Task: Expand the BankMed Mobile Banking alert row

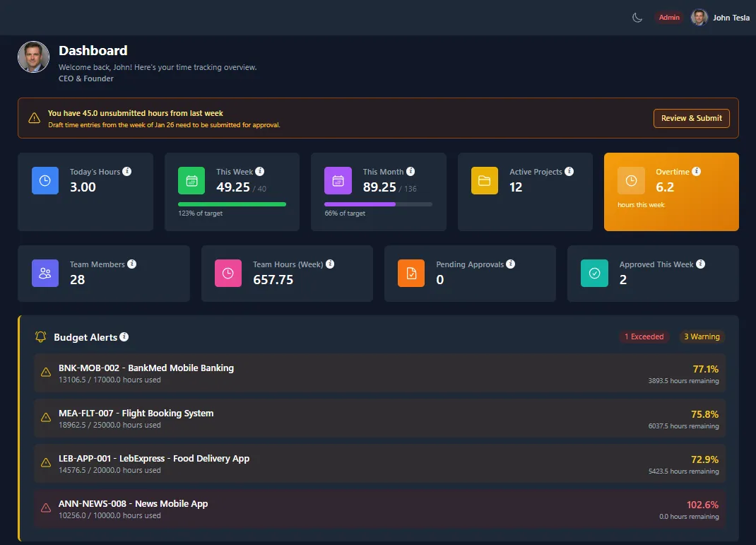Action: click(x=378, y=373)
